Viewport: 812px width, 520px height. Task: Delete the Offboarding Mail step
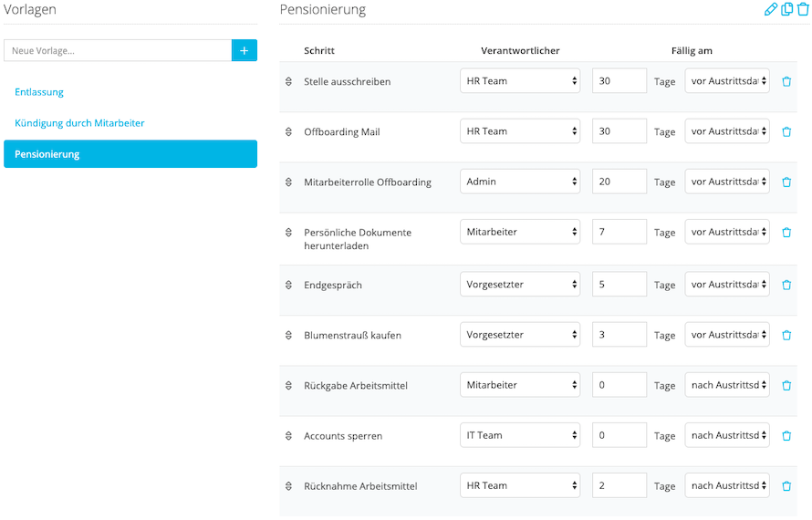click(x=786, y=131)
